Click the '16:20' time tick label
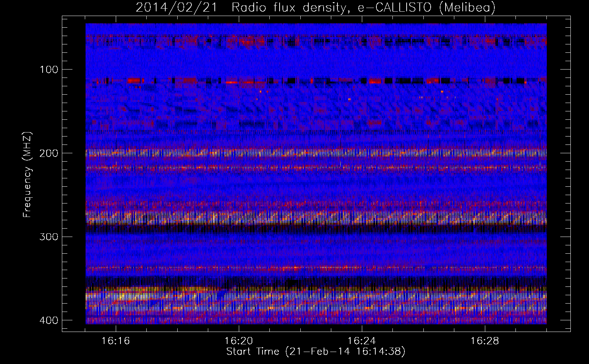 point(239,341)
